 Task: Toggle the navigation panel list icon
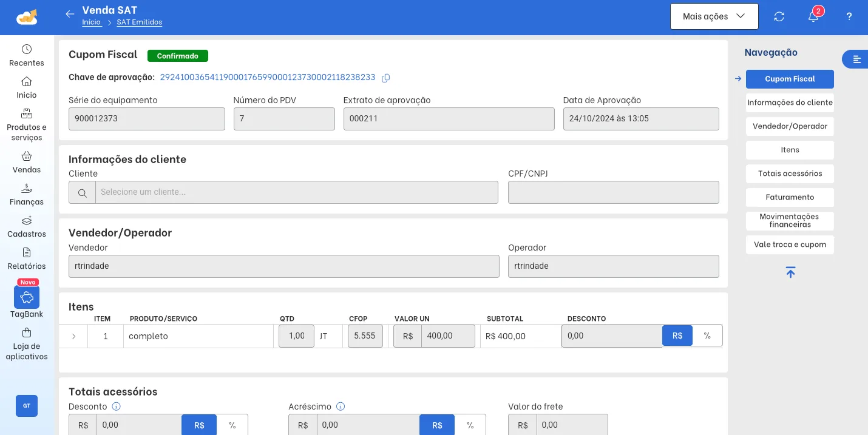tap(856, 59)
